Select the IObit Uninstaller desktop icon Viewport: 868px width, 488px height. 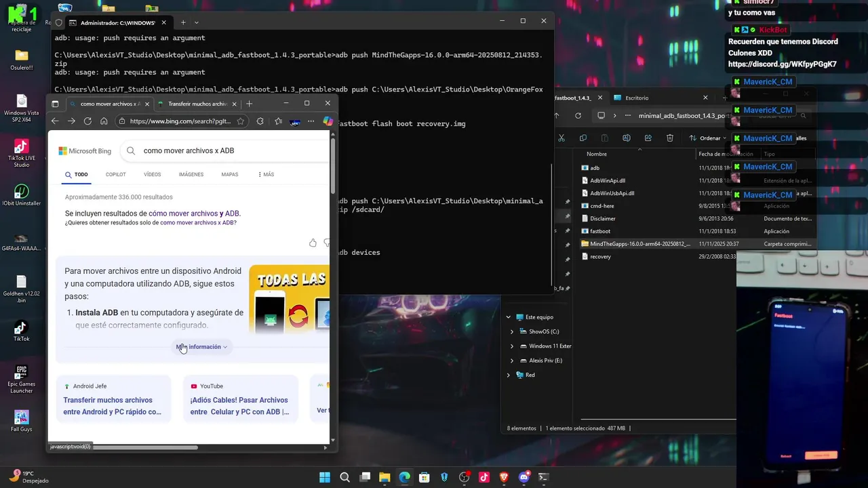click(22, 195)
